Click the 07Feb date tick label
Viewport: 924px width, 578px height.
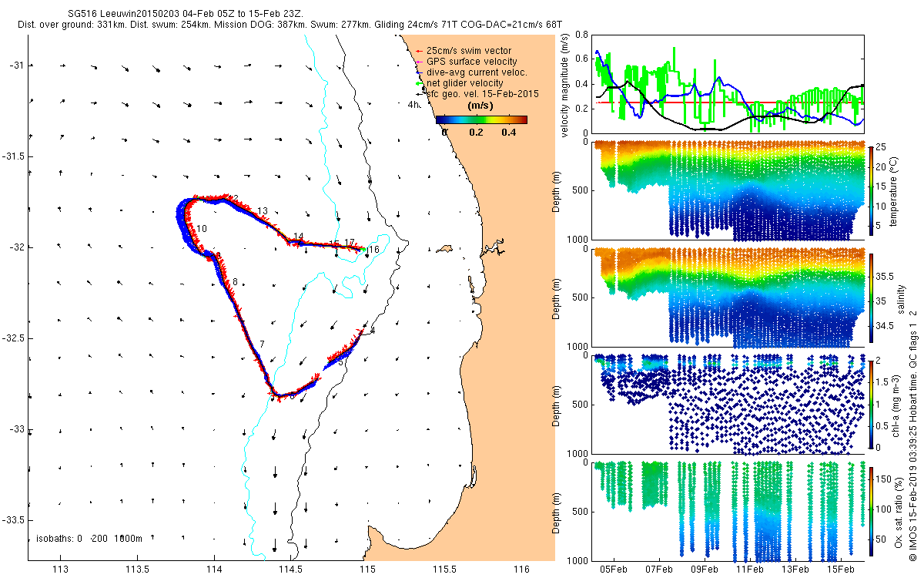tap(660, 570)
